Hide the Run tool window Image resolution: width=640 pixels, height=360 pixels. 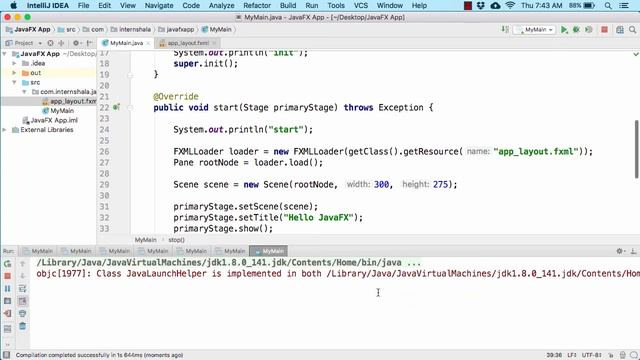(633, 251)
